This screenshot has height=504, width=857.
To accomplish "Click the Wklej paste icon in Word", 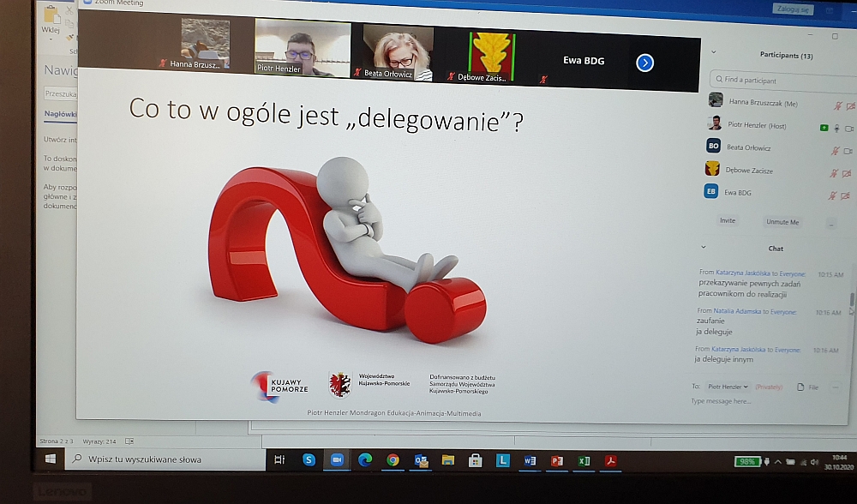I will 51,15.
